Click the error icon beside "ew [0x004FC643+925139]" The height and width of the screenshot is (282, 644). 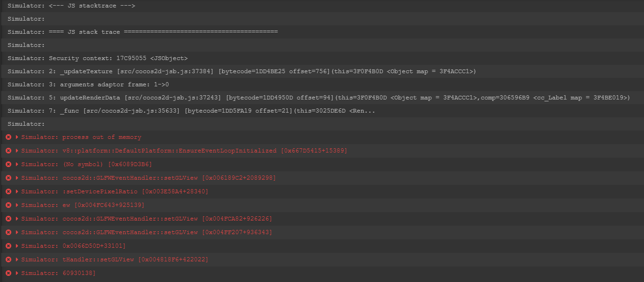(x=8, y=205)
